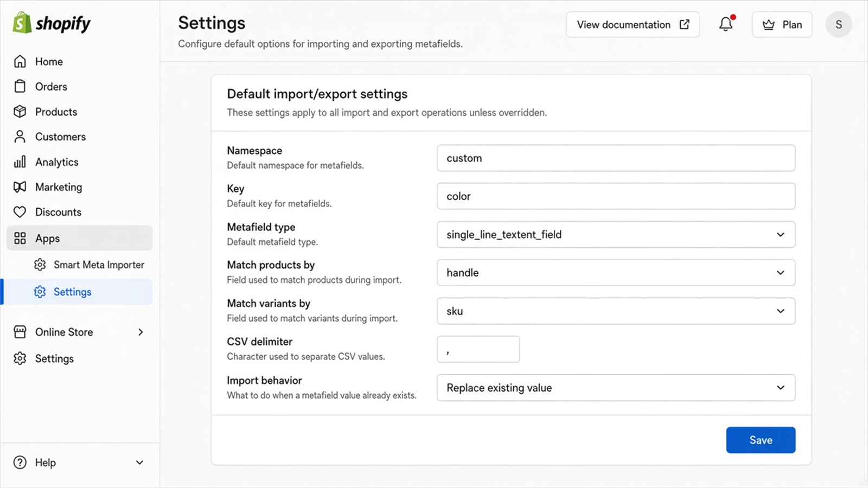Click the Products box icon
Viewport: 868px width, 488px height.
point(20,112)
